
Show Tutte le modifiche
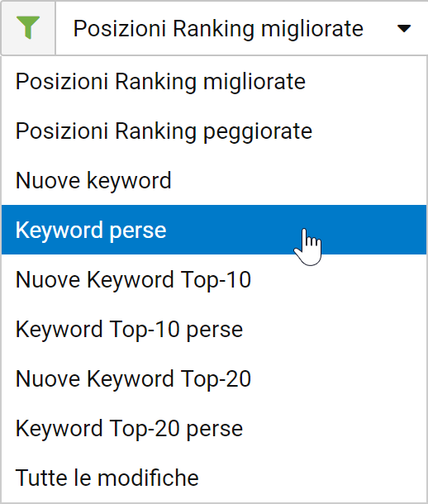click(214, 478)
